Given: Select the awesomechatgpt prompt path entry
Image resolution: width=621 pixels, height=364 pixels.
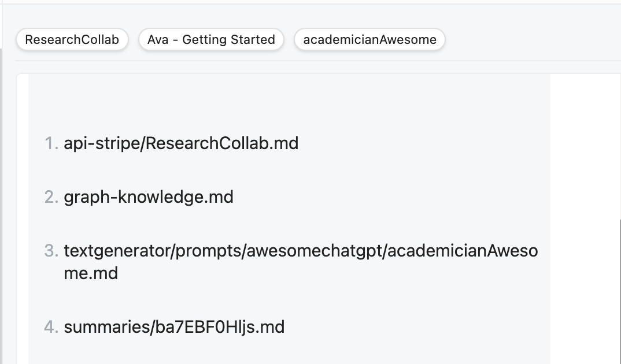Looking at the screenshot, I should click(x=301, y=250).
